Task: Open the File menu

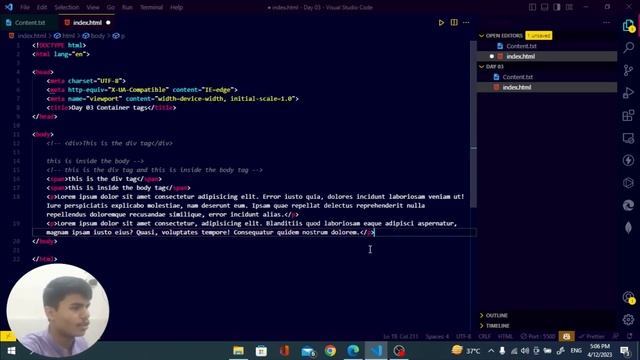Action: 25,7
